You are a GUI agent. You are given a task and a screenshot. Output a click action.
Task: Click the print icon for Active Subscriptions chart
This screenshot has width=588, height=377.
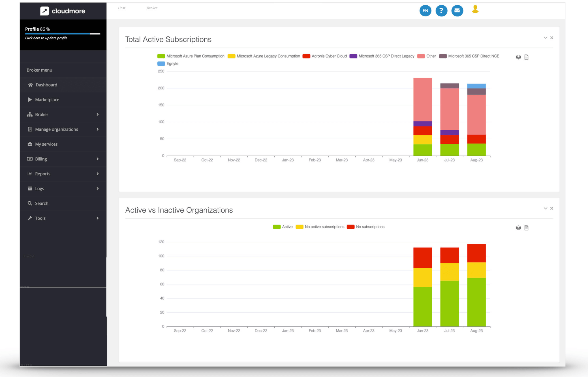point(519,57)
